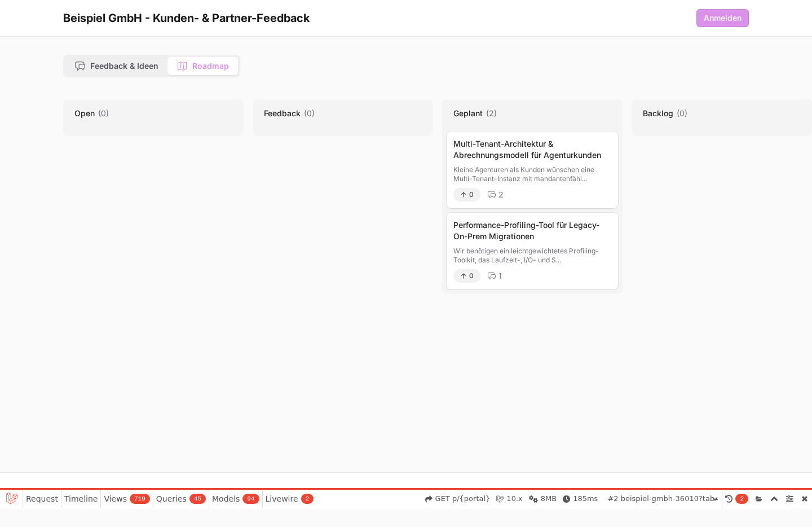812x527 pixels.
Task: Click the chevron-up icon to minimize debugbar
Action: [774, 499]
